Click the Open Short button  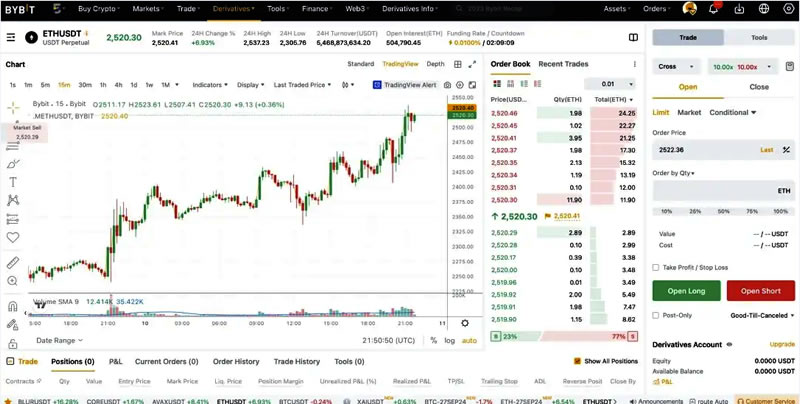pos(760,291)
